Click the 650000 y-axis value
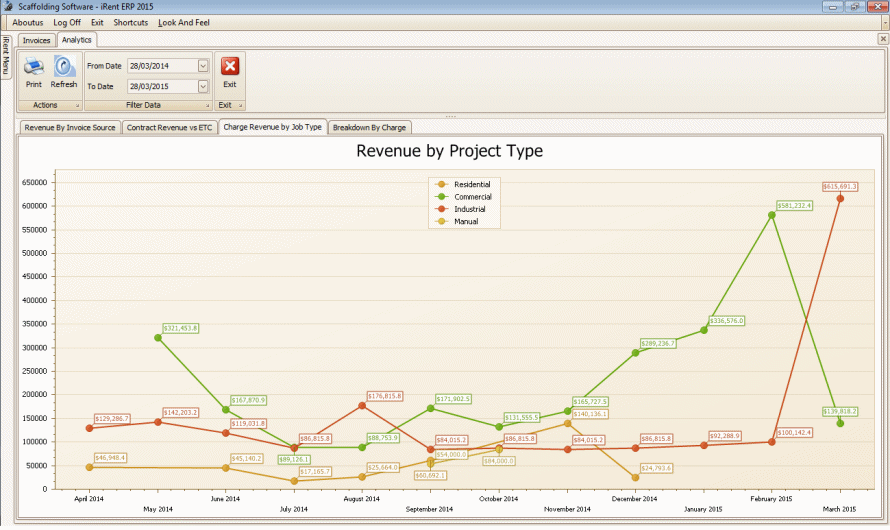The height and width of the screenshot is (530, 890). [35, 183]
